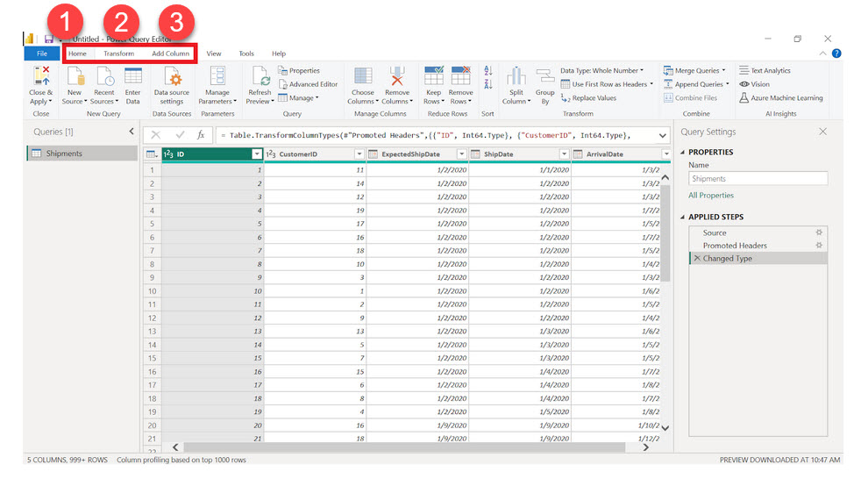Open Azure Machine Learning

coord(781,98)
